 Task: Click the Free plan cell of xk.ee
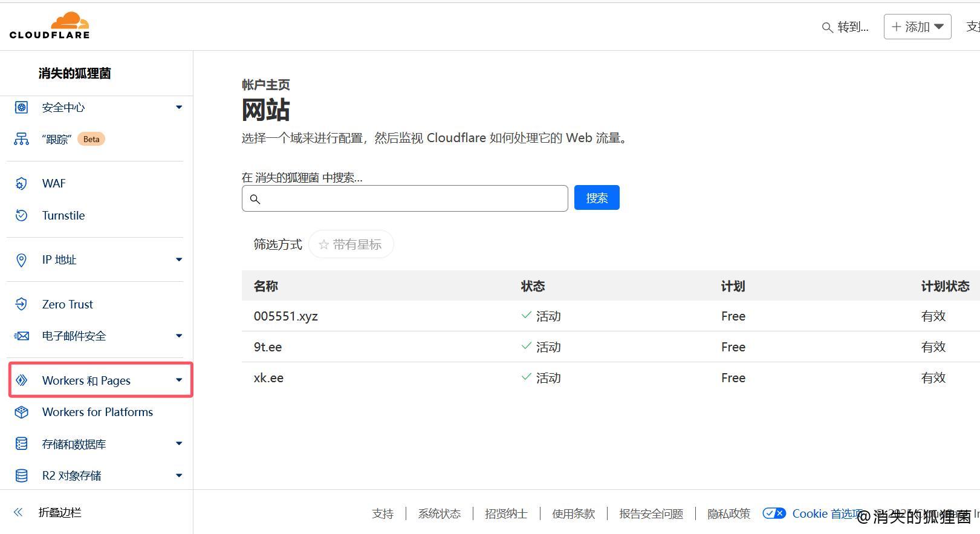tap(733, 377)
